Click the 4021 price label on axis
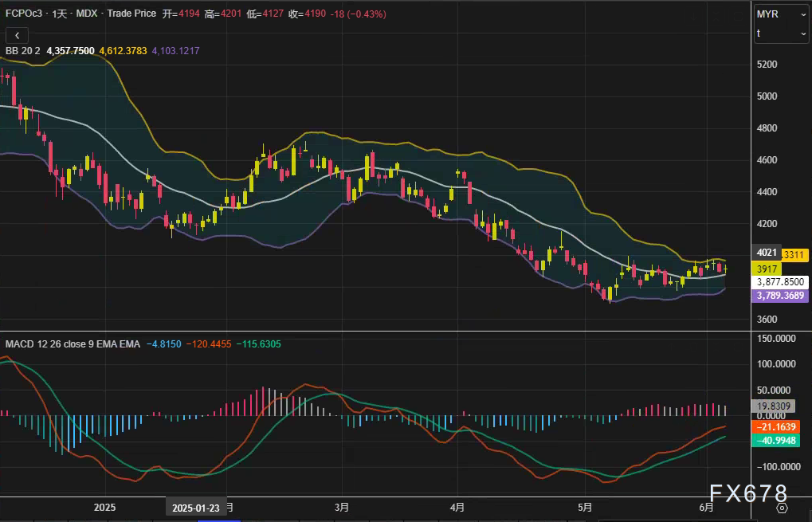 pos(767,253)
